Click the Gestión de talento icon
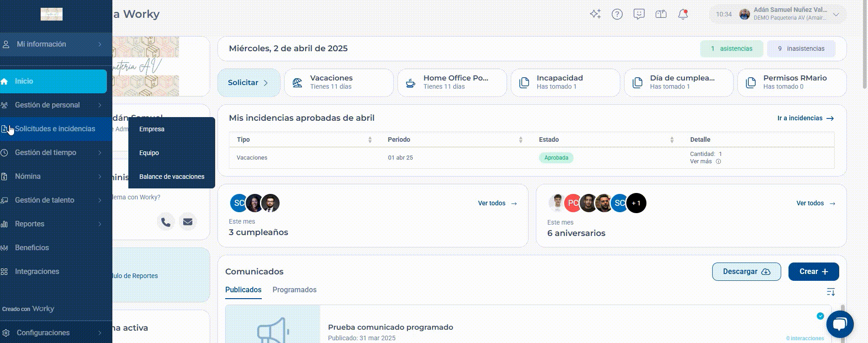Screen dimensions: 868x343 4,200
